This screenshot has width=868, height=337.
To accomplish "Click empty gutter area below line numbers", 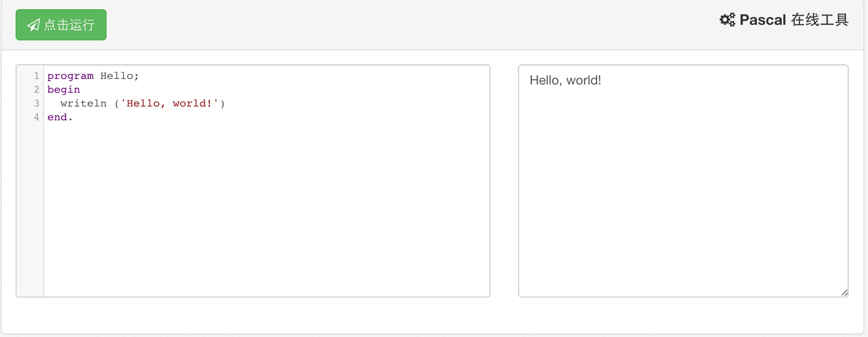I will 30,207.
